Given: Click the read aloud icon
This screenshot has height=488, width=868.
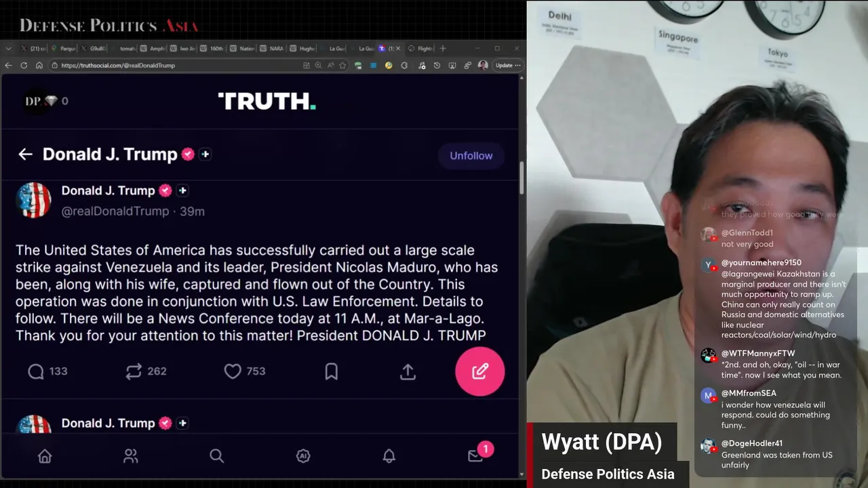Looking at the screenshot, I should point(330,65).
